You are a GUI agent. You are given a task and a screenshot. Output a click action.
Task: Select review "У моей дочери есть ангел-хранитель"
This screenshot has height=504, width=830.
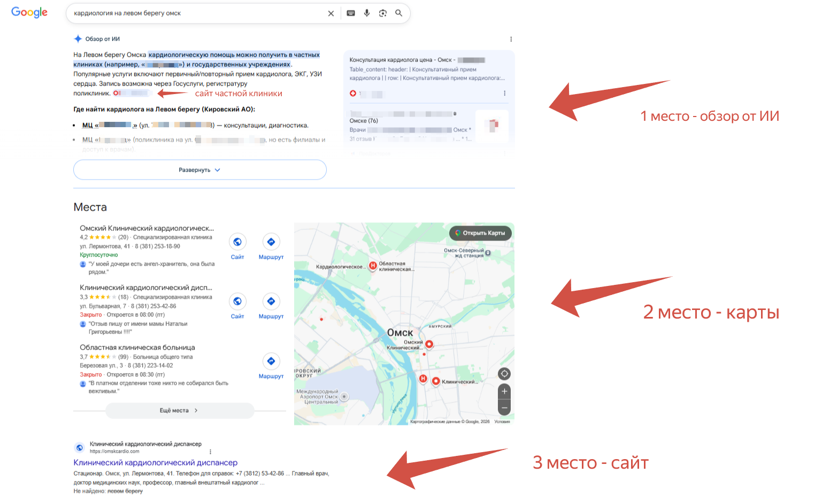(x=151, y=268)
